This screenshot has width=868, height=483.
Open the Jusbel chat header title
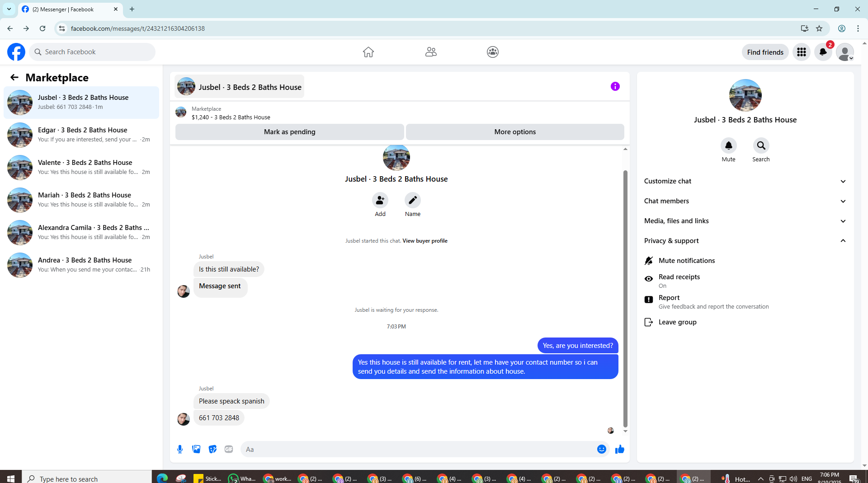click(x=240, y=87)
